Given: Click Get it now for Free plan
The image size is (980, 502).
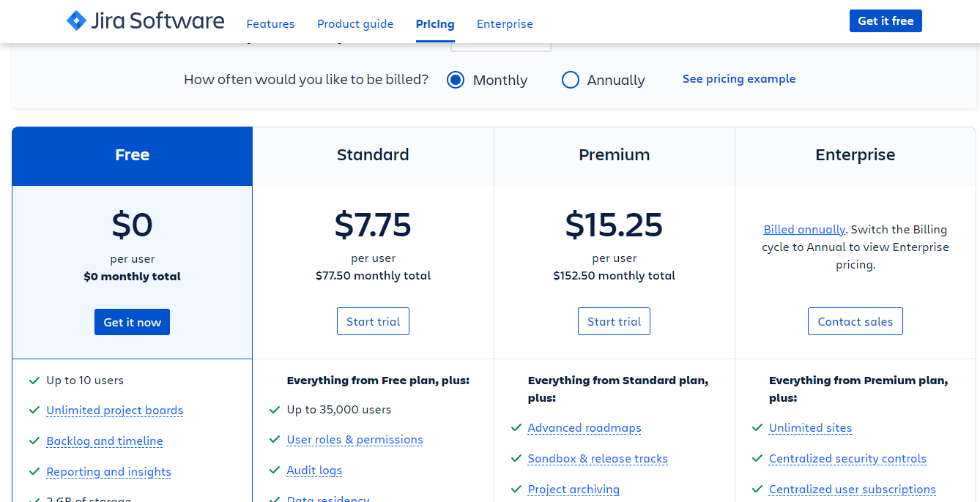Looking at the screenshot, I should click(132, 322).
